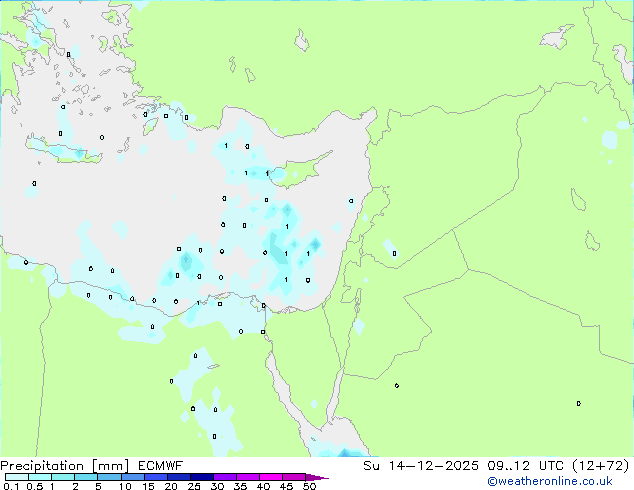Click the '50' legend label

point(309,486)
